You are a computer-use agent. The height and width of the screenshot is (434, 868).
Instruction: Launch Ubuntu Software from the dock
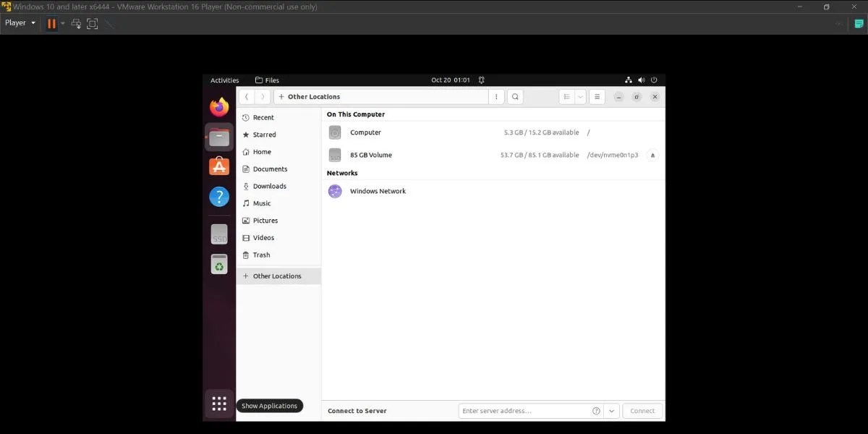(x=218, y=166)
